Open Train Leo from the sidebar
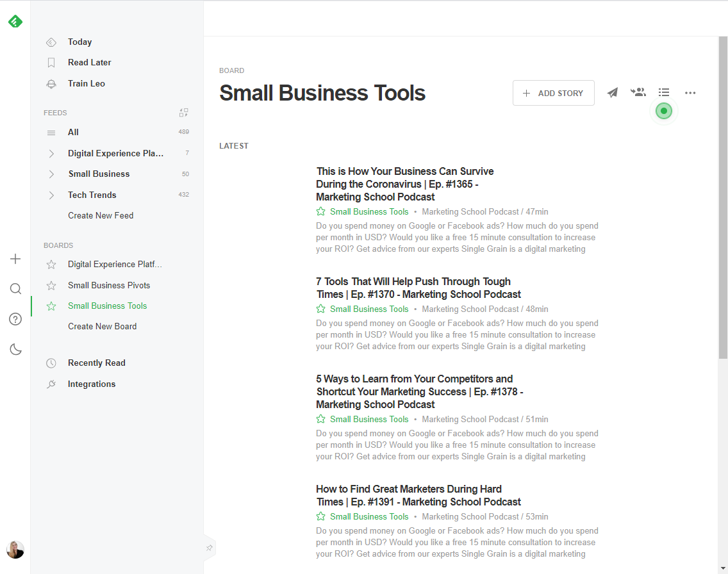This screenshot has width=728, height=574. tap(85, 83)
